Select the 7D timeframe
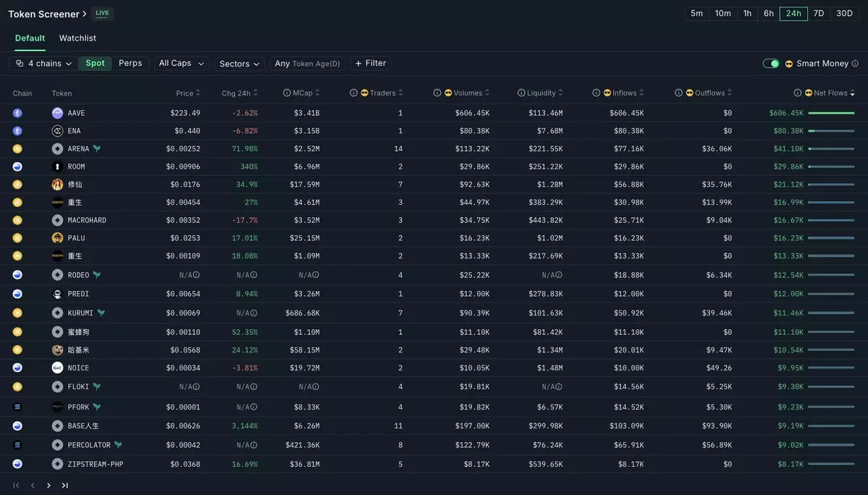This screenshot has width=868, height=495. point(818,14)
